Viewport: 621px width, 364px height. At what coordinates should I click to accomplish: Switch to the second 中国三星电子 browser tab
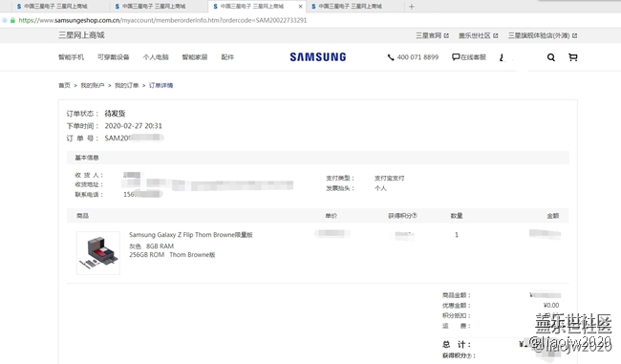[x=154, y=7]
